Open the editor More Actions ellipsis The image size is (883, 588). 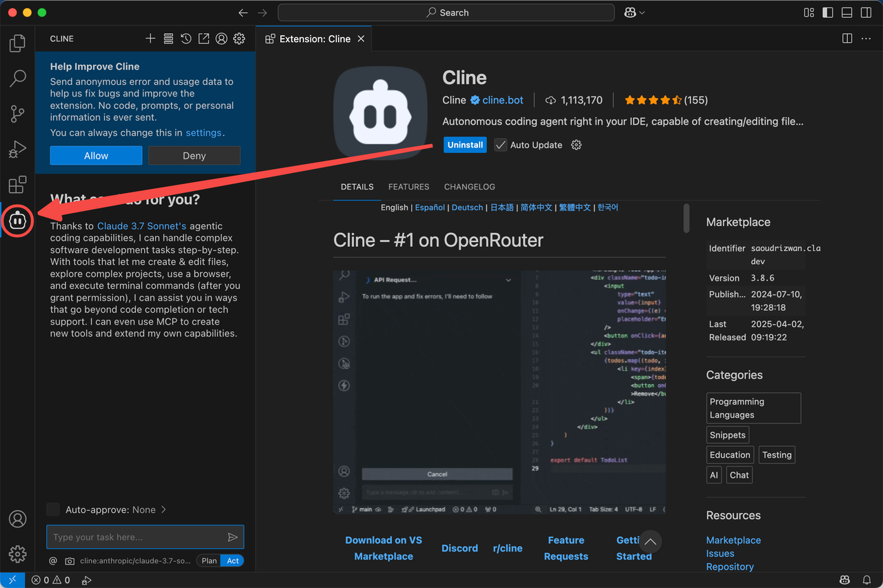pos(866,39)
